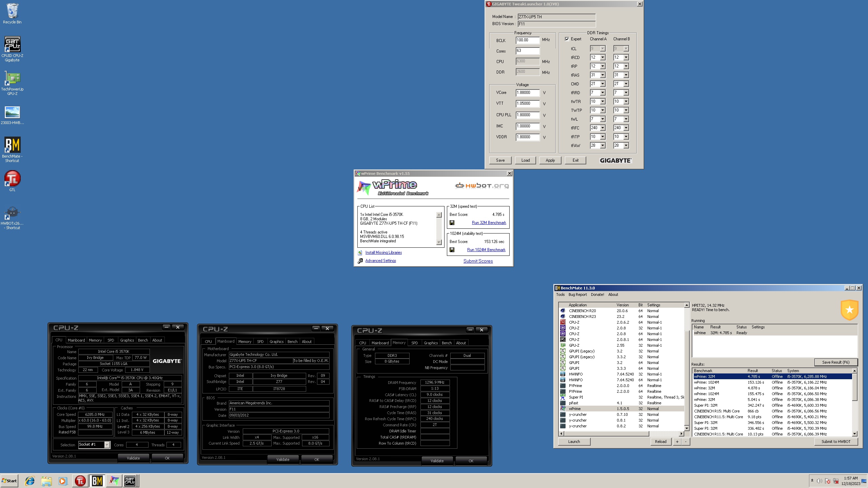
Task: Click the volume speaker tray icon
Action: [819, 481]
